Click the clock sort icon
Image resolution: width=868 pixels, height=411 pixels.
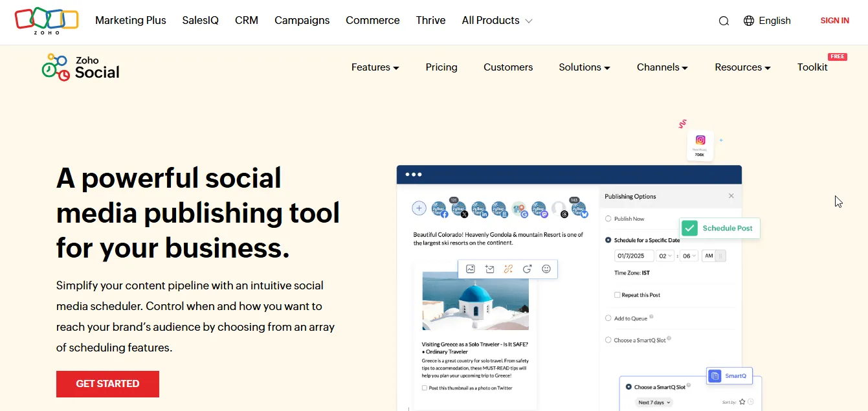(x=751, y=402)
